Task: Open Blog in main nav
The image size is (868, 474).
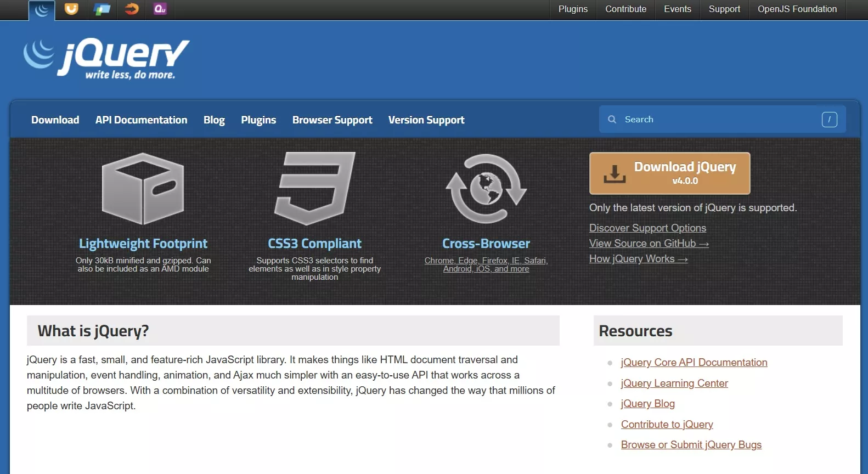Action: tap(214, 120)
